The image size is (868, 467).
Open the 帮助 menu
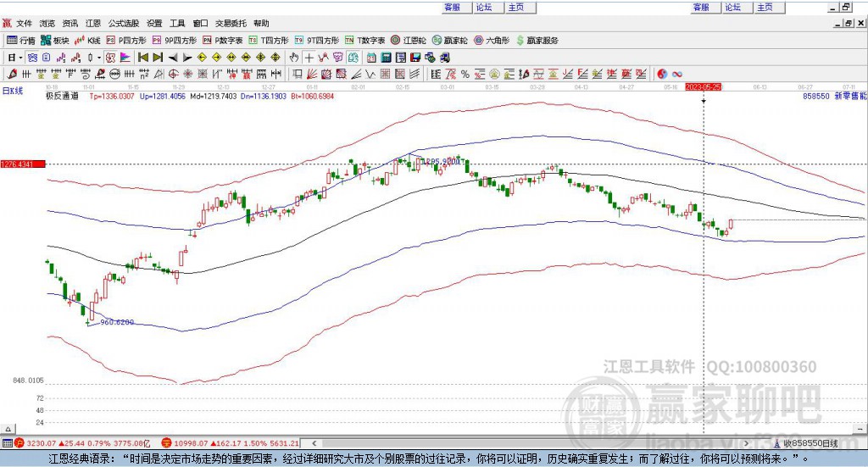click(x=261, y=23)
